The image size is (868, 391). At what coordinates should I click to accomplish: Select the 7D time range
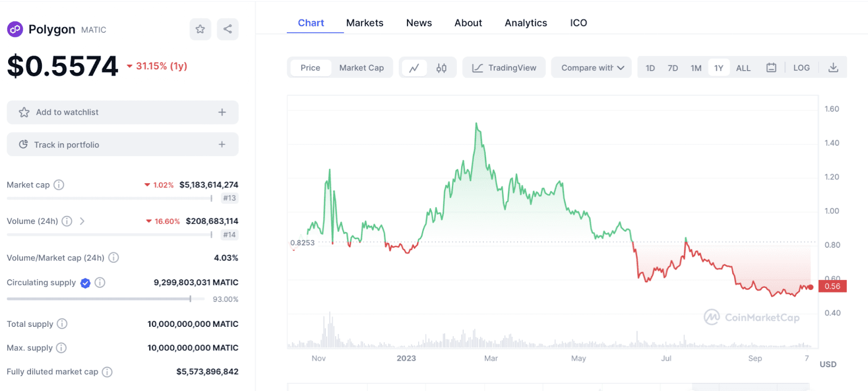pos(672,68)
